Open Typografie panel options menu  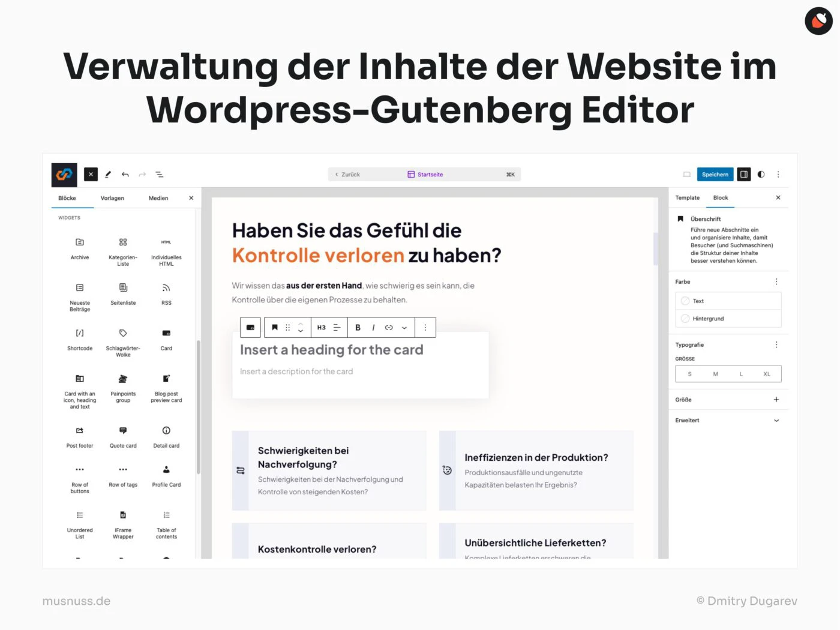[776, 345]
